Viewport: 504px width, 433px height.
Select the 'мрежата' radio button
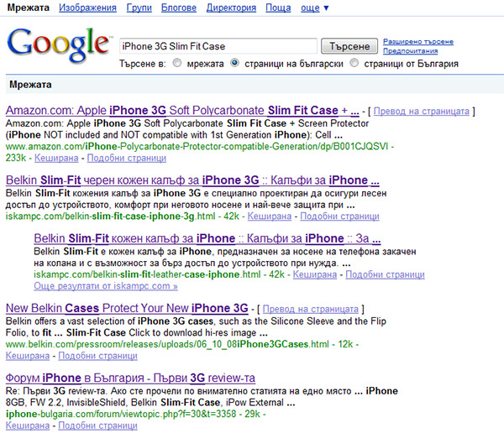(177, 63)
